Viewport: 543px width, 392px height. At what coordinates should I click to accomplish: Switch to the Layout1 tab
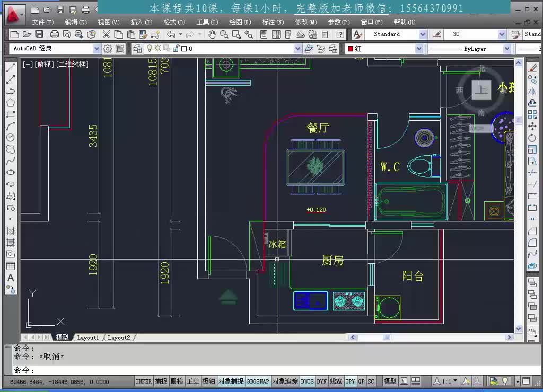pyautogui.click(x=88, y=337)
